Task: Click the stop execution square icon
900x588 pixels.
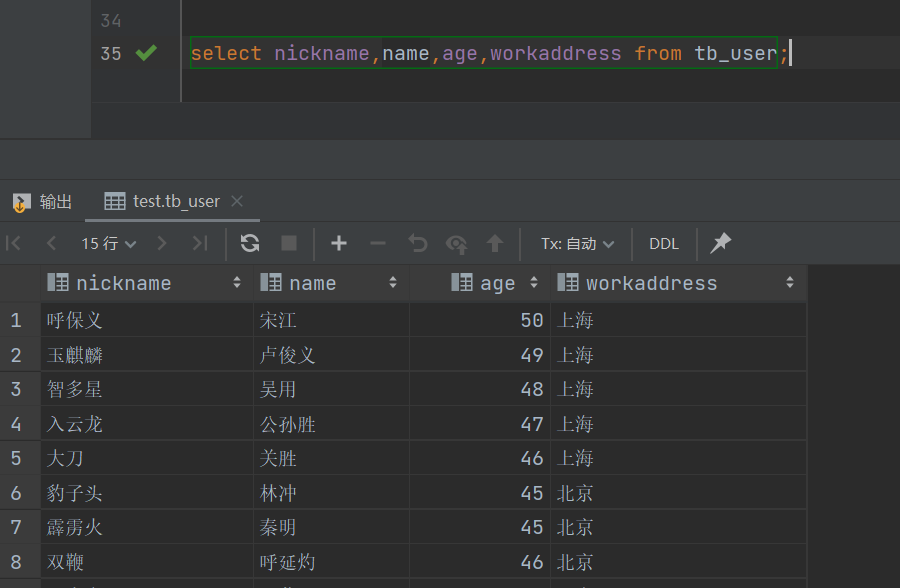Action: [289, 243]
